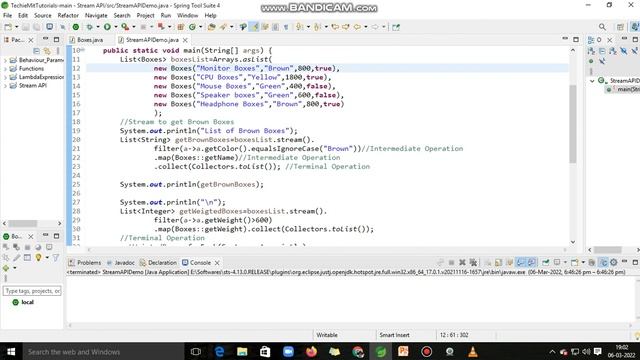Select the local node in Boot Dashboard
Image resolution: width=640 pixels, height=360 pixels.
click(27, 302)
